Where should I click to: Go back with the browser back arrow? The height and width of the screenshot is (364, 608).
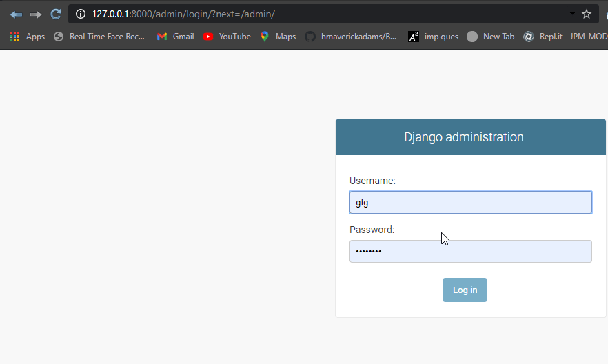16,14
